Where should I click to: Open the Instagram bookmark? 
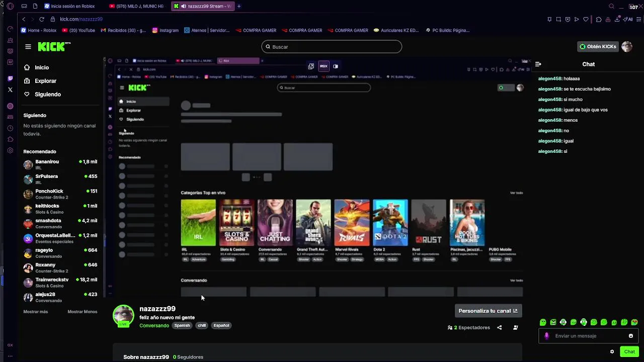pos(166,30)
